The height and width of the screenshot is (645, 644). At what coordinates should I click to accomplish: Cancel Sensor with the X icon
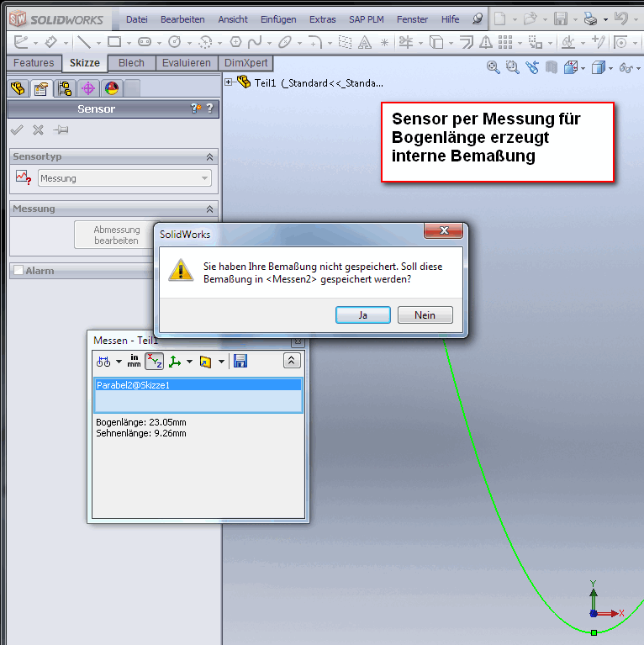click(38, 130)
